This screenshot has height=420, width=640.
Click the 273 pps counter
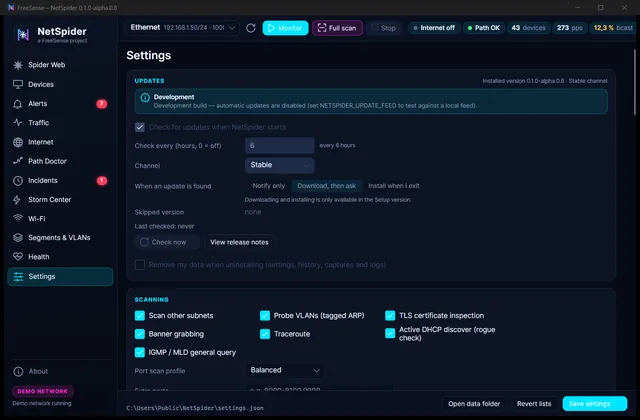570,28
